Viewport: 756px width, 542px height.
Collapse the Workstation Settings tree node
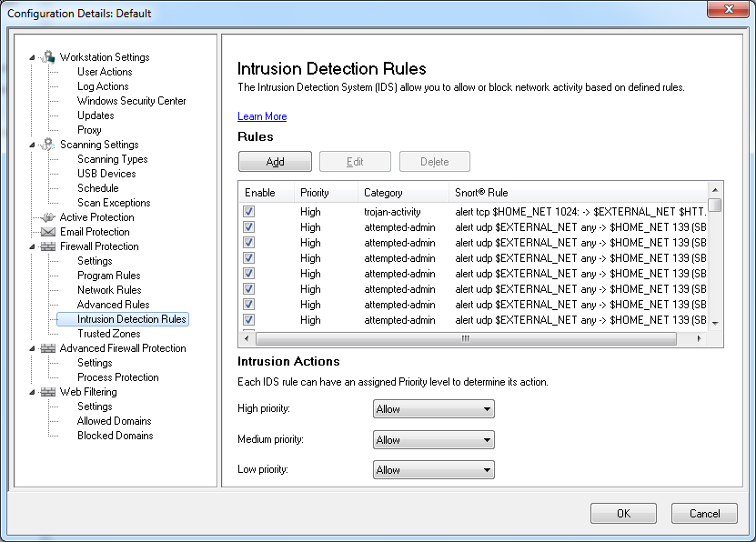pos(33,57)
